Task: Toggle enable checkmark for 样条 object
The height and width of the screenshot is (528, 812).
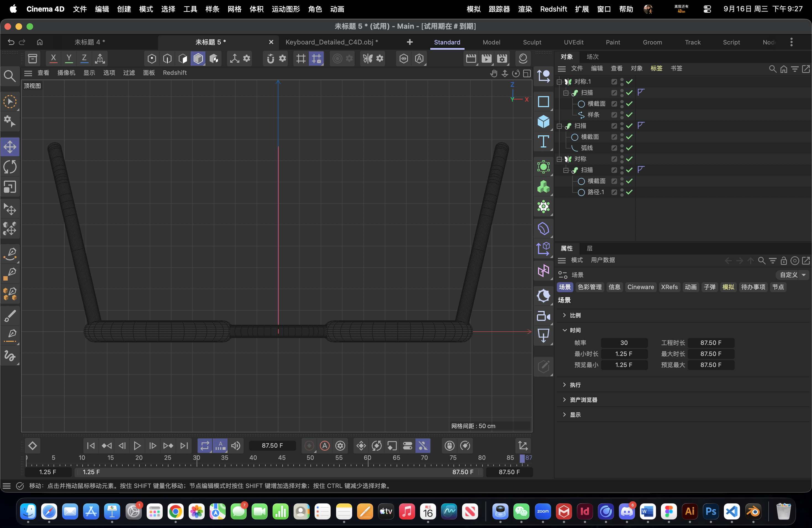Action: coord(629,115)
